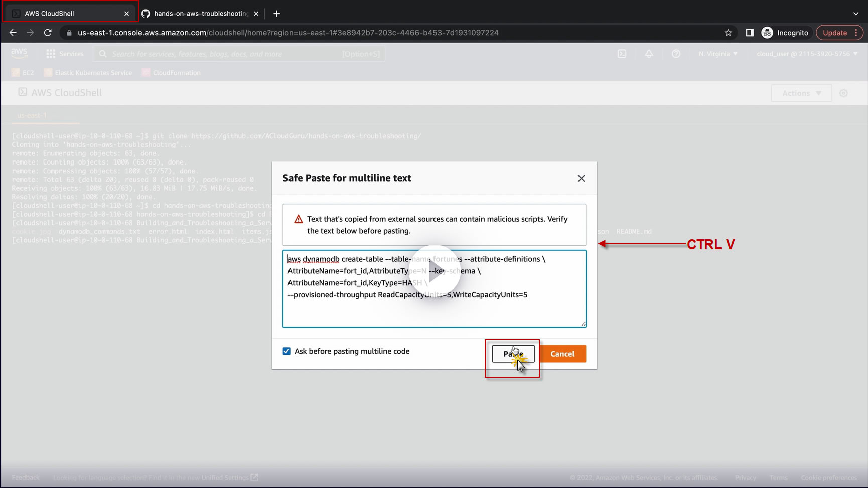Screen dimensions: 868x488
Task: View site information via the lock icon
Action: pos(69,33)
